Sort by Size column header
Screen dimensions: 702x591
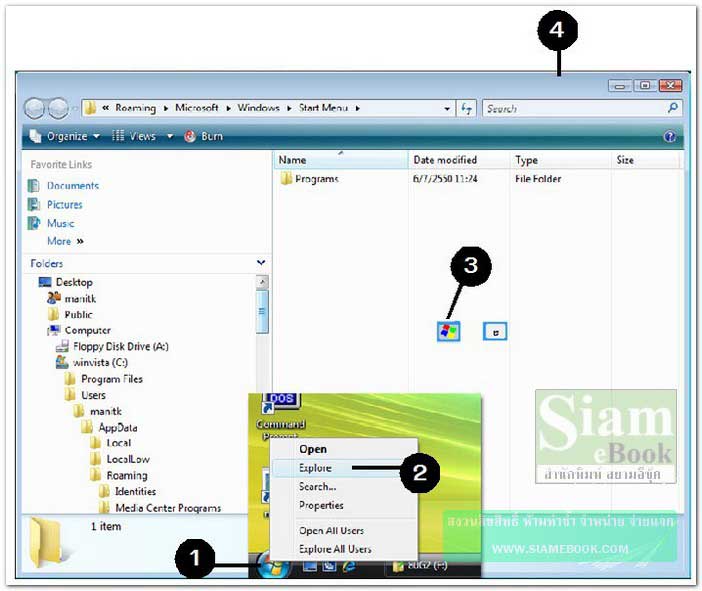[x=646, y=160]
